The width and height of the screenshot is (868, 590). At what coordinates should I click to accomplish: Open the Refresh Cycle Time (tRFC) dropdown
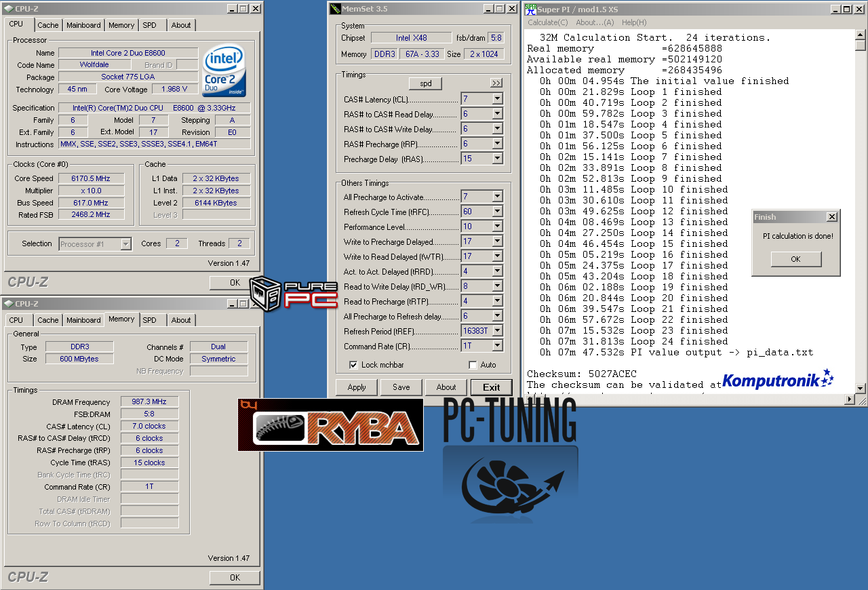pyautogui.click(x=498, y=212)
